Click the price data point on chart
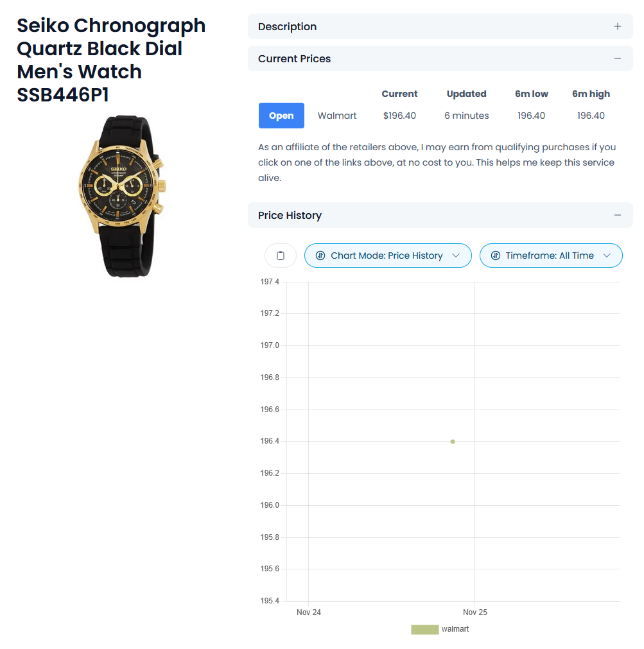Screen dimensions: 644x649 coord(453,442)
